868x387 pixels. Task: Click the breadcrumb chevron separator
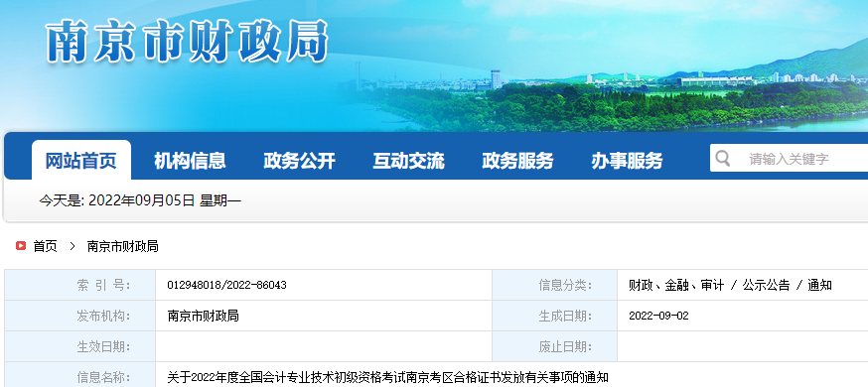pos(72,246)
